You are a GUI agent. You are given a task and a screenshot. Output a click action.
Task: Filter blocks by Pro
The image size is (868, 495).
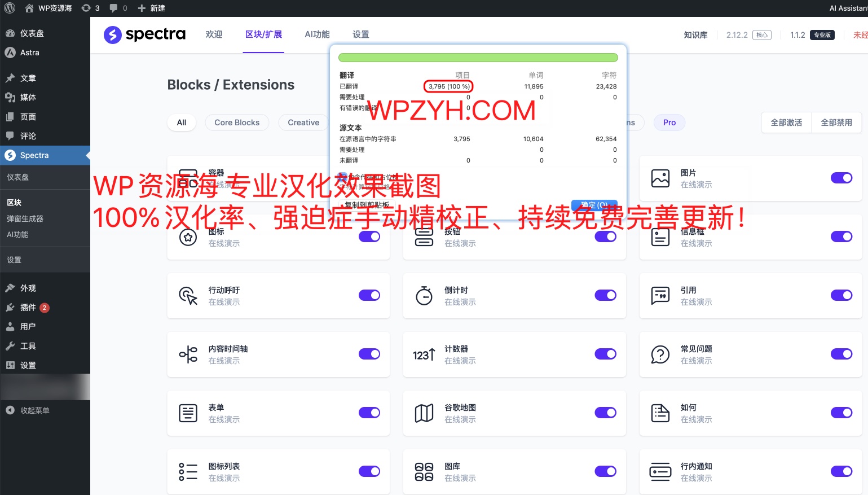pos(669,122)
